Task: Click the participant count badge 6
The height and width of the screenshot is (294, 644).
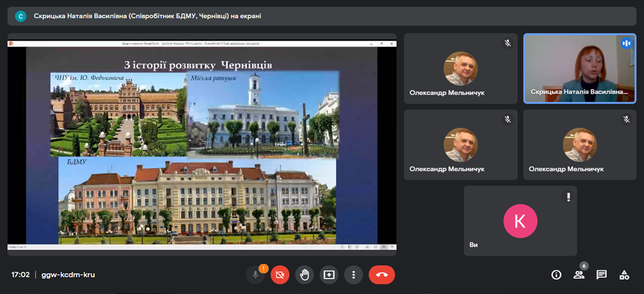Action: pos(584,266)
